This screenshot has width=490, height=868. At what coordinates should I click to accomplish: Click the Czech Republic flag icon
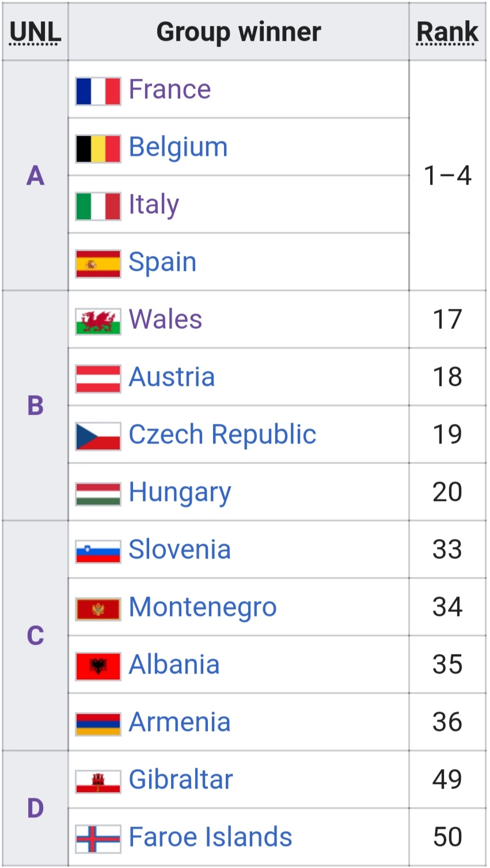click(98, 436)
